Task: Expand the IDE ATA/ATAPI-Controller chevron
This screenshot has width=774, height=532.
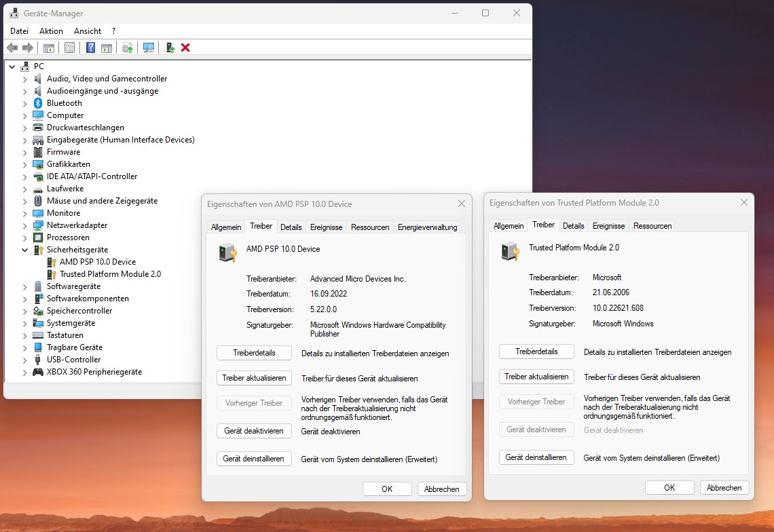Action: point(24,176)
